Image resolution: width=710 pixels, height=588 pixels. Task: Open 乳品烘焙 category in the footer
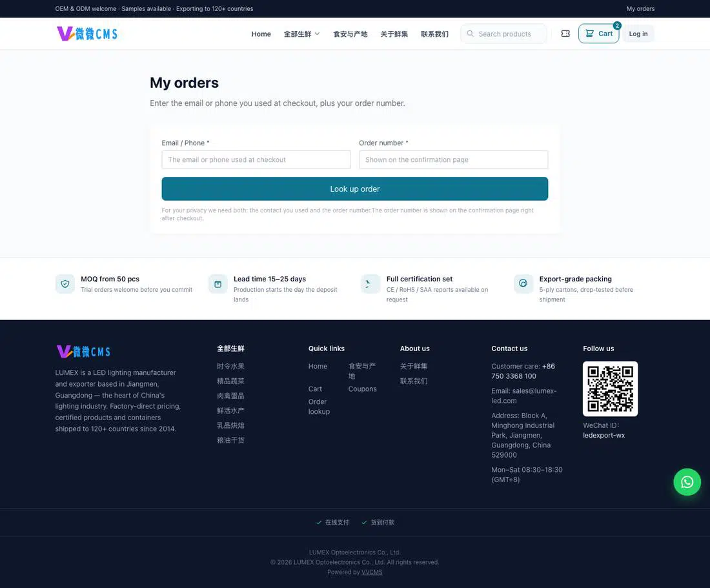[x=230, y=425]
